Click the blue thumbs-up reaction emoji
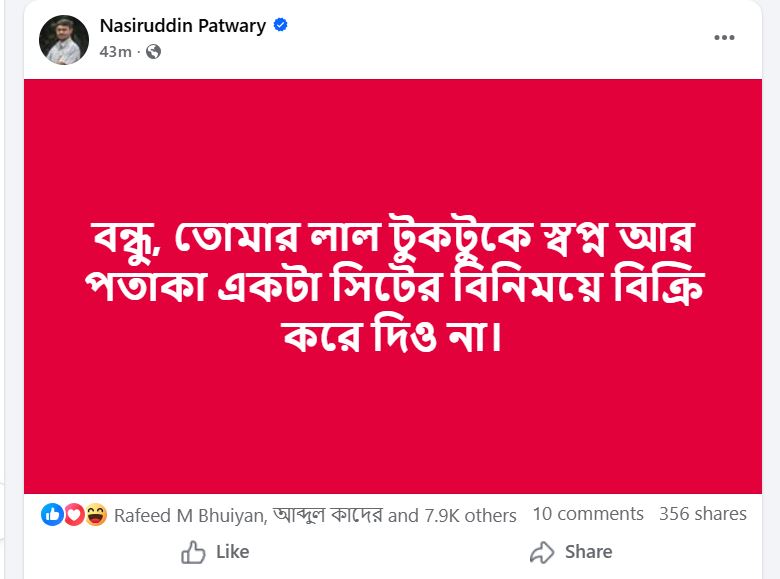The image size is (780, 579). (51, 515)
